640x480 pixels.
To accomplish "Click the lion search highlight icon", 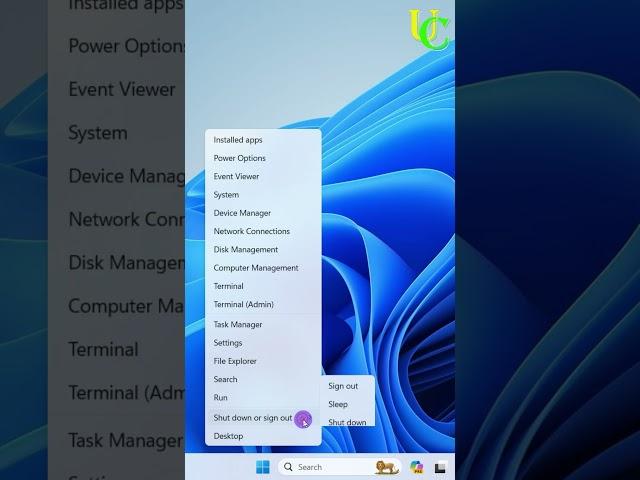I will [387, 467].
